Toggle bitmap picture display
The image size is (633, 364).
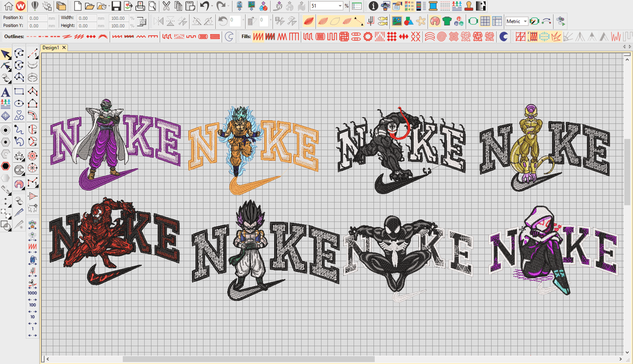(x=397, y=21)
